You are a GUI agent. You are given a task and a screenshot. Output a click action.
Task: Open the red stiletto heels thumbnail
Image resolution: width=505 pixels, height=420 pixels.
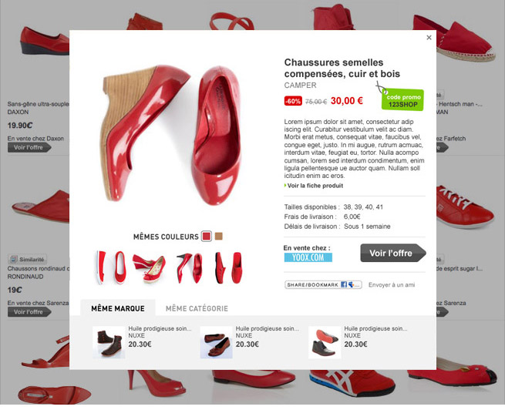(190, 267)
